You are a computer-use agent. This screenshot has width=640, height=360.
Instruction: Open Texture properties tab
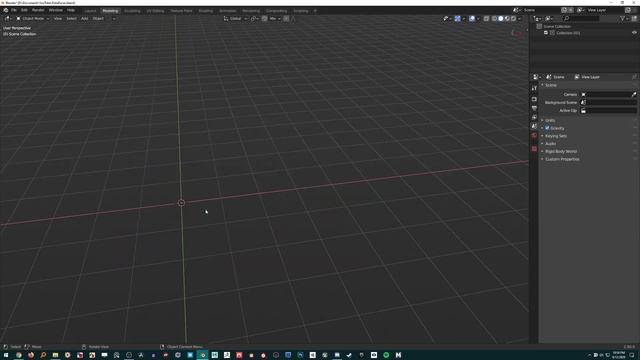pos(534,149)
